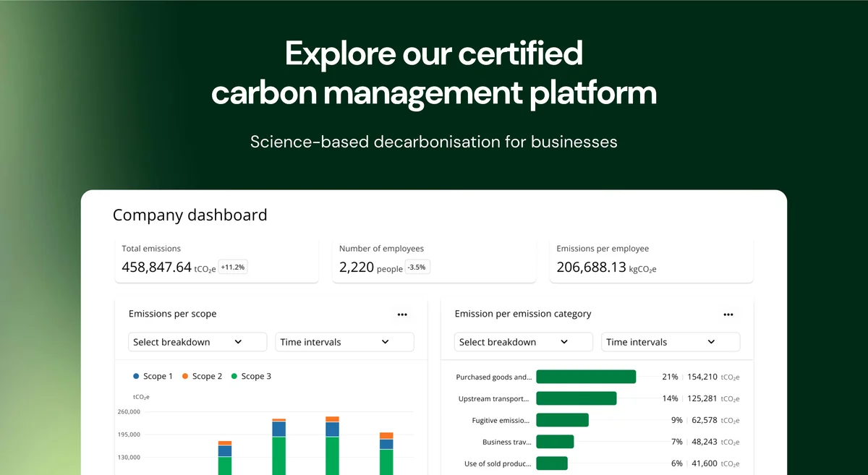The height and width of the screenshot is (475, 868).
Task: Toggle Scope 3 legend entry
Action: (x=251, y=377)
